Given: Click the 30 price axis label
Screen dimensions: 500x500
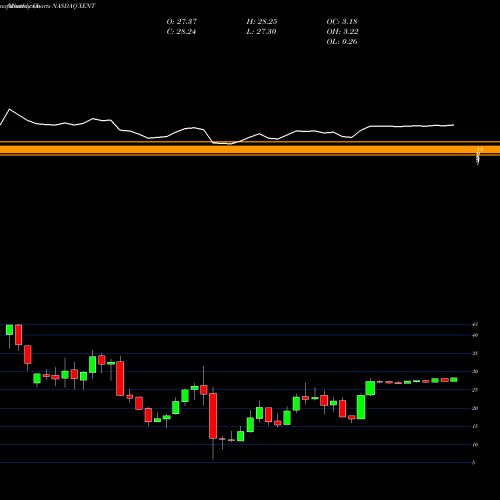Looking at the screenshot, I should pyautogui.click(x=475, y=371).
